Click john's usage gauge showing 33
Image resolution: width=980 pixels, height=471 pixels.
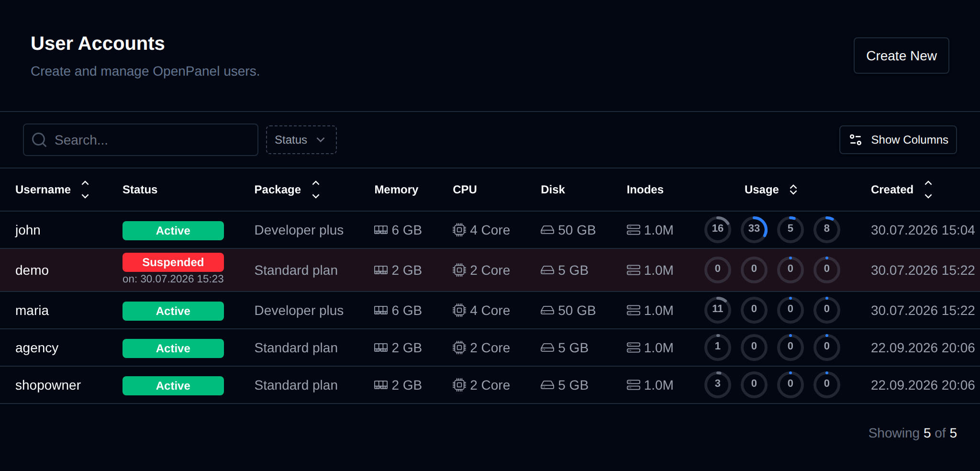754,230
